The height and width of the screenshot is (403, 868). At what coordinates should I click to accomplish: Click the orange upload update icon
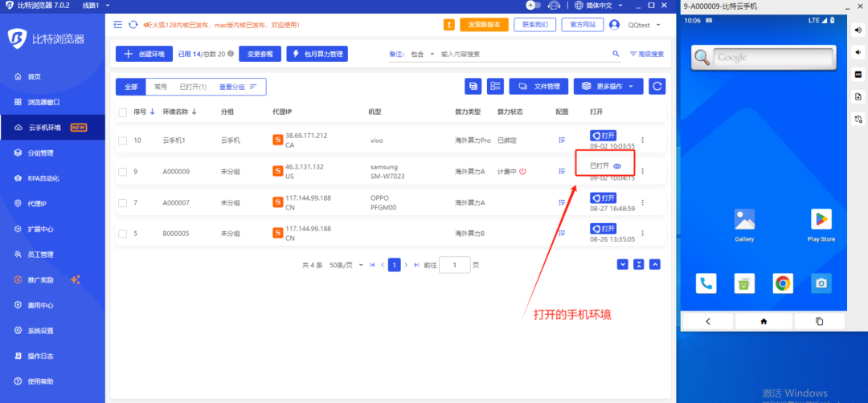pyautogui.click(x=449, y=25)
